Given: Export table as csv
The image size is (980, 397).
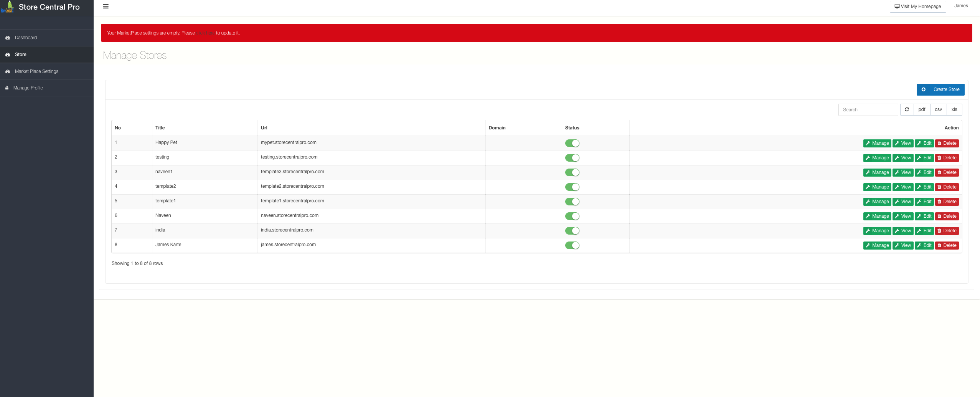Looking at the screenshot, I should tap(938, 109).
